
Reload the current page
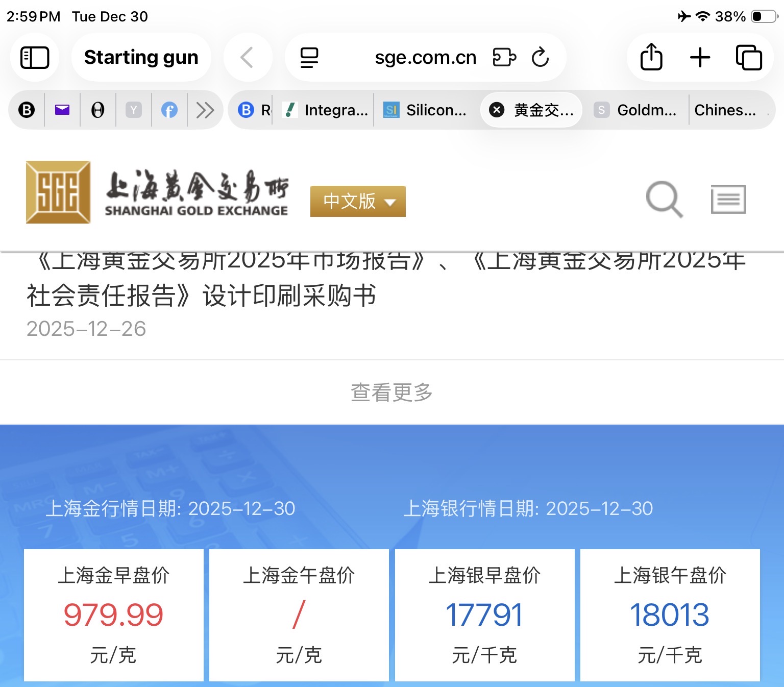[x=540, y=57]
